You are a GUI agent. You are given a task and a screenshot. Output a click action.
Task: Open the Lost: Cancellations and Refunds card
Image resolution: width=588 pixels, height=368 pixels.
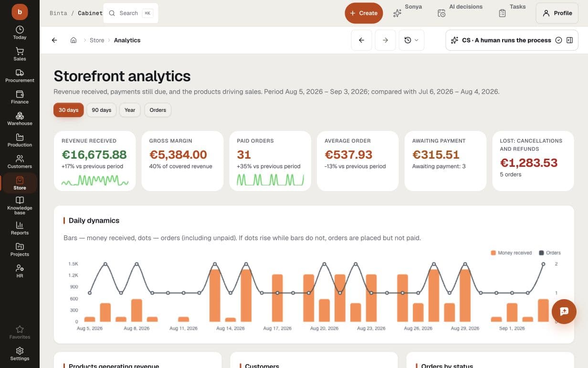(533, 161)
